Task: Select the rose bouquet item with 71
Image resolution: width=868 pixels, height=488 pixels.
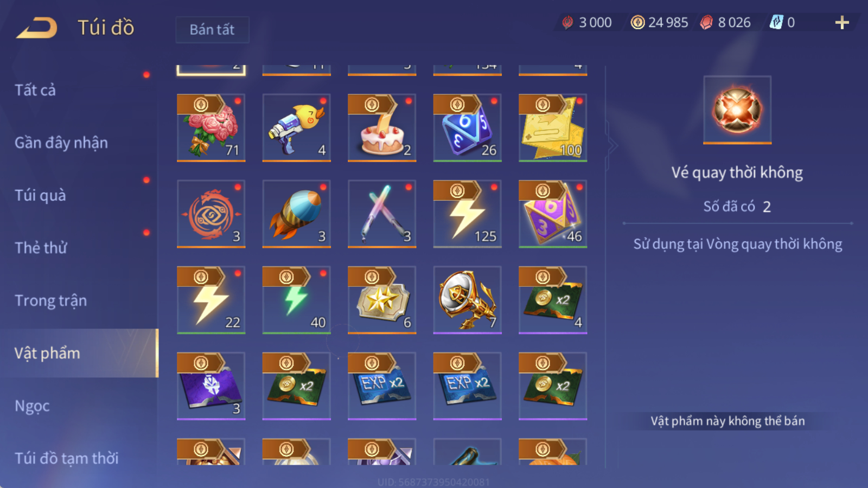Action: [211, 128]
